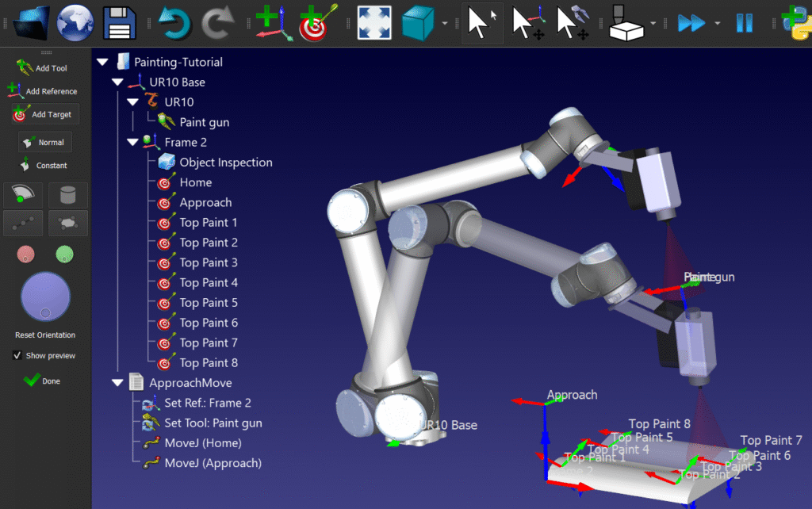Click the Redo toolbar icon
Image resolution: width=812 pixels, height=509 pixels.
pos(219,22)
